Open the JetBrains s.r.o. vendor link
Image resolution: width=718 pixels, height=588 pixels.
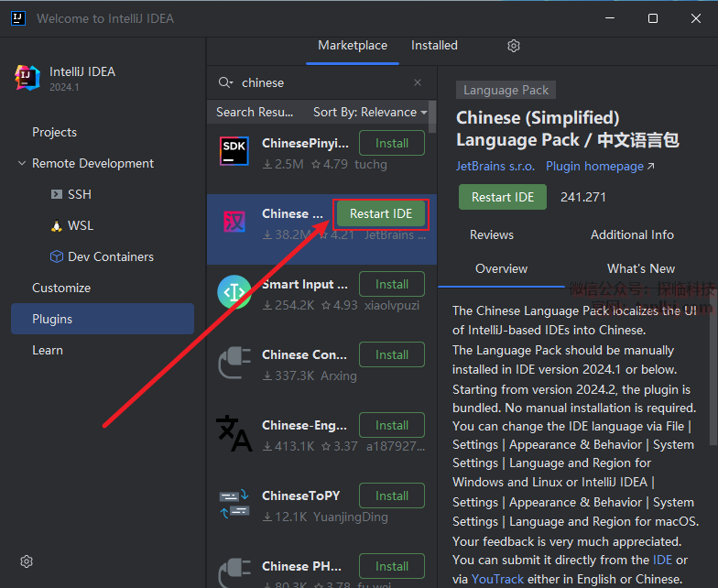[495, 167]
